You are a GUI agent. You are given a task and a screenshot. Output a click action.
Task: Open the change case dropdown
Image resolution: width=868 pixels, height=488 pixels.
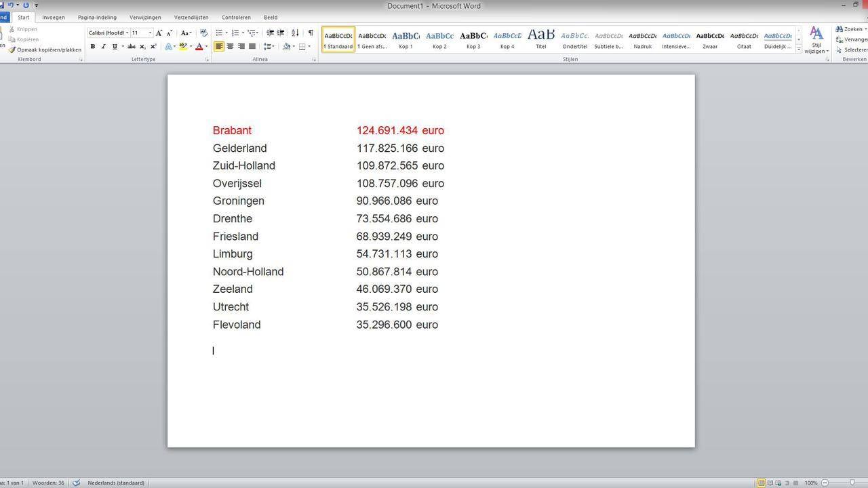point(186,33)
